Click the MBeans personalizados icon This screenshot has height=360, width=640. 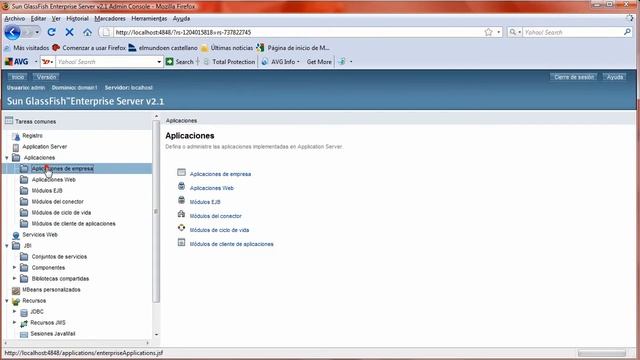[16, 290]
